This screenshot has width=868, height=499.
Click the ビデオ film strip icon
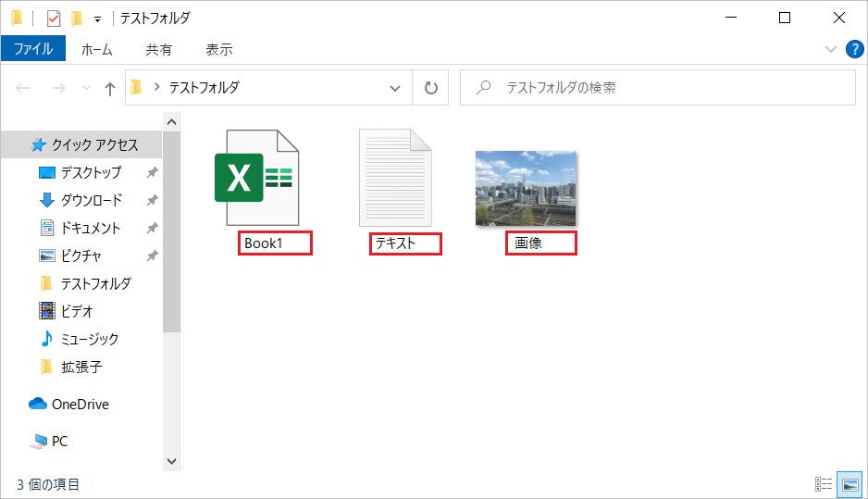[x=47, y=311]
